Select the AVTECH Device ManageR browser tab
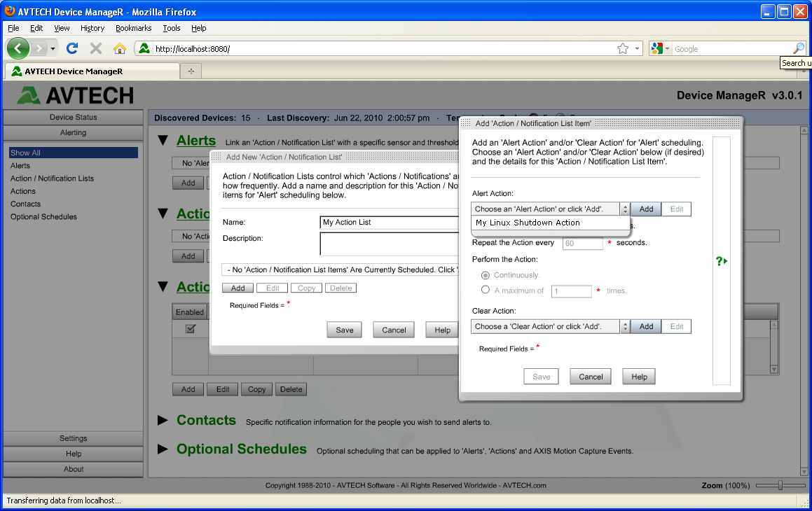 tap(92, 71)
